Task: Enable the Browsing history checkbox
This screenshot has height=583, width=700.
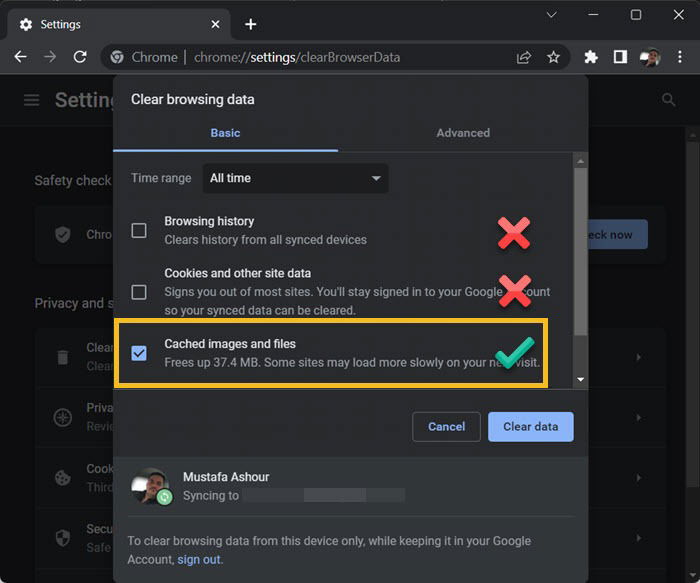Action: point(139,231)
